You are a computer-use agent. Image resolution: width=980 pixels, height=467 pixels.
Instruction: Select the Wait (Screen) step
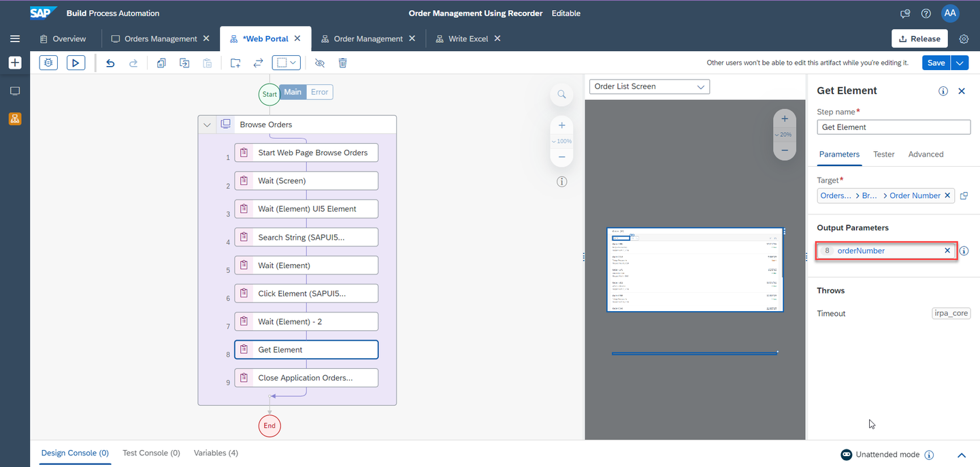point(306,181)
